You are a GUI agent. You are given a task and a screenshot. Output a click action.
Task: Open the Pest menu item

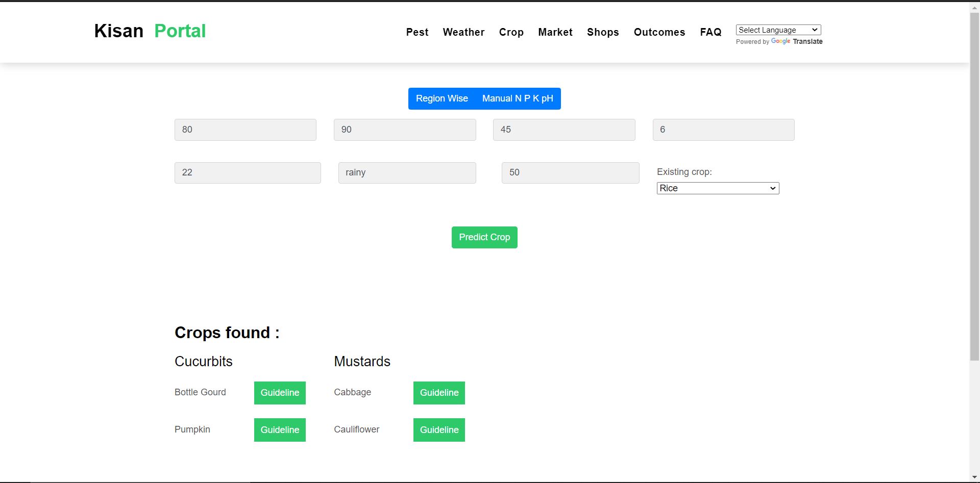pos(418,32)
